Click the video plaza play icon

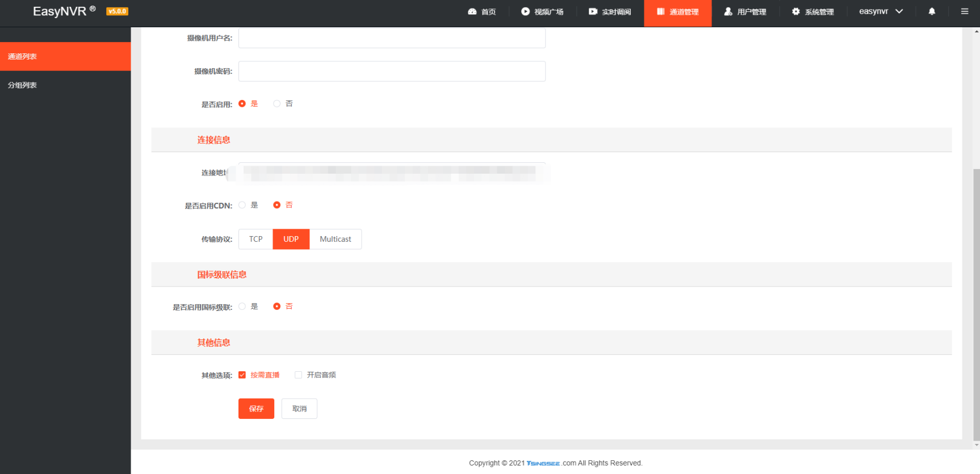(525, 11)
